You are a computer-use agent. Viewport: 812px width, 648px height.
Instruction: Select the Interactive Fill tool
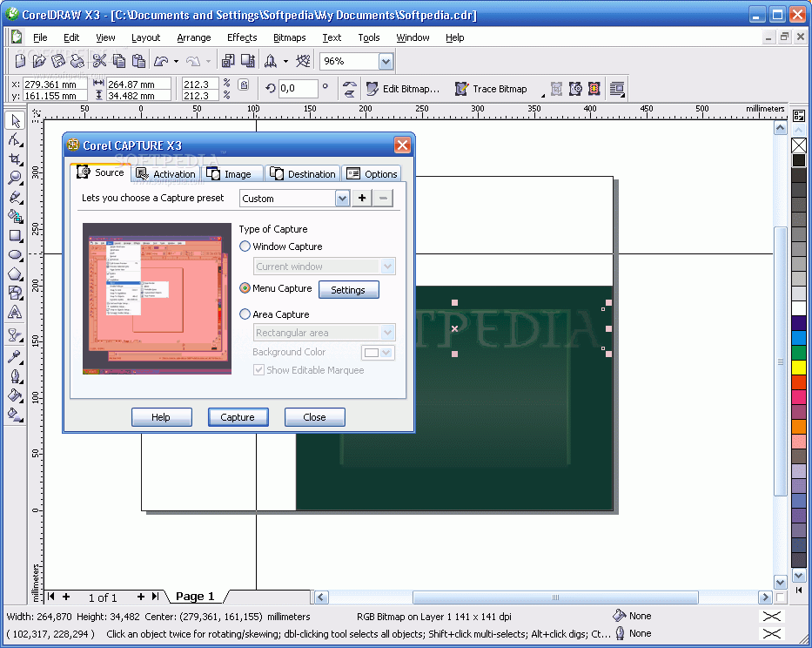(x=15, y=415)
